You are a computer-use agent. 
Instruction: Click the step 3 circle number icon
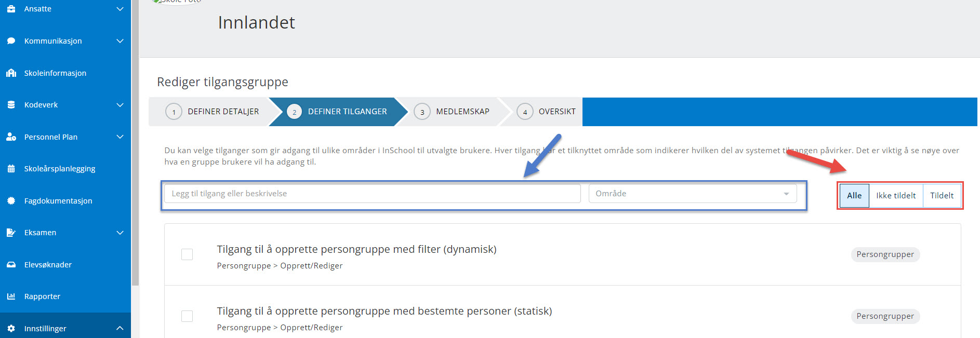[x=422, y=112]
